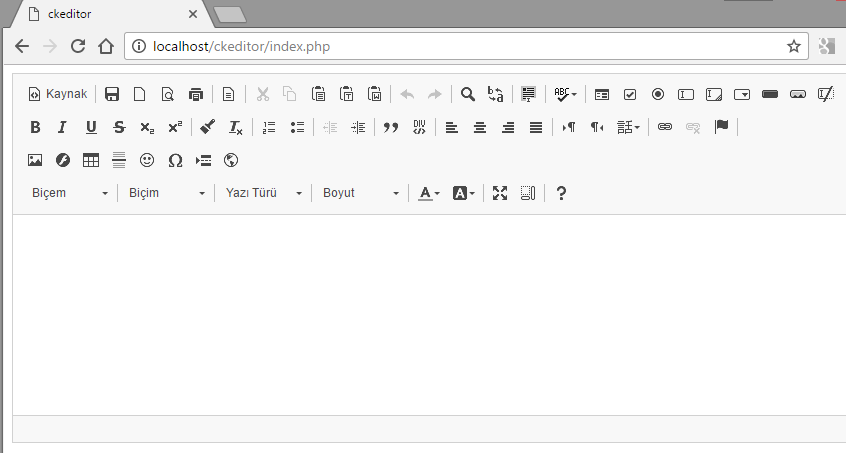Open the text color picker

click(x=429, y=193)
